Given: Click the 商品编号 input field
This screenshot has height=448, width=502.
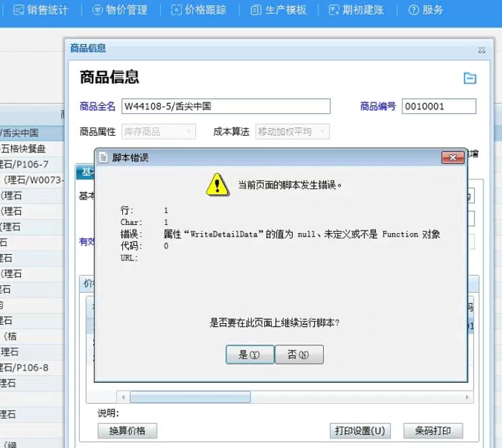Looking at the screenshot, I should coord(439,106).
